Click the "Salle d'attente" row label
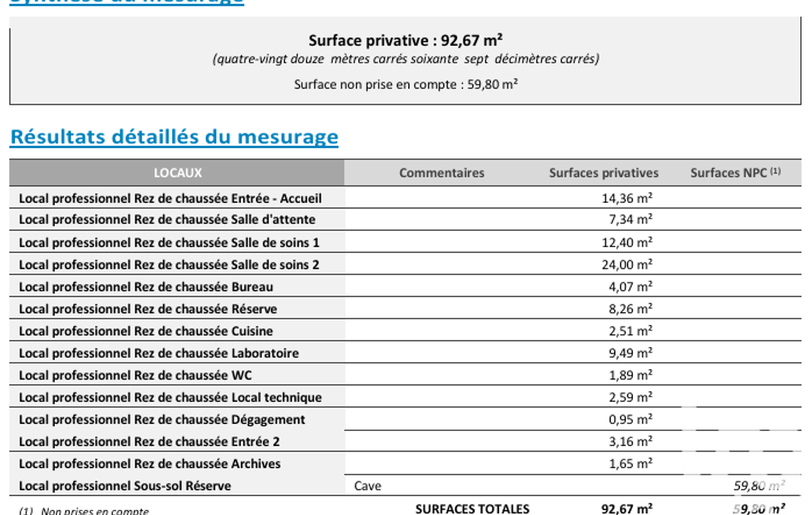 167,219
